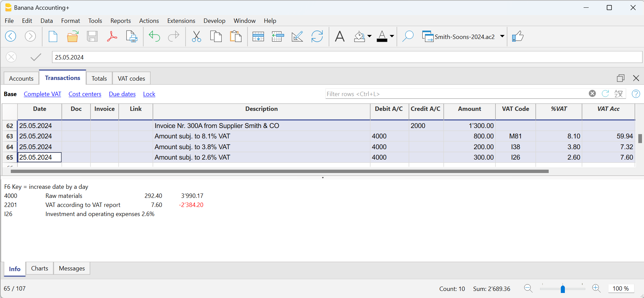The width and height of the screenshot is (644, 298).
Task: Click the zoom slider handle
Action: [563, 289]
